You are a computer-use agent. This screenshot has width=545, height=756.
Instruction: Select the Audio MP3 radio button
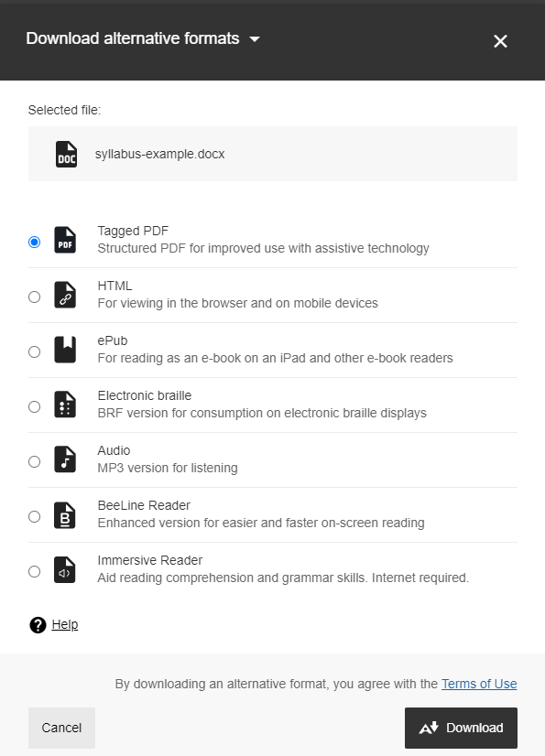34,461
